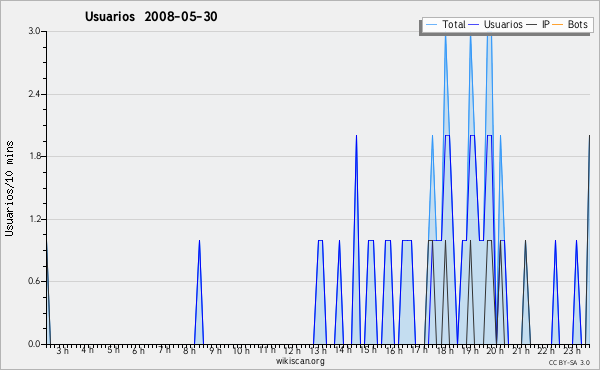Click the light blue Total legend line
Screen dimensions: 600x370
click(x=431, y=25)
